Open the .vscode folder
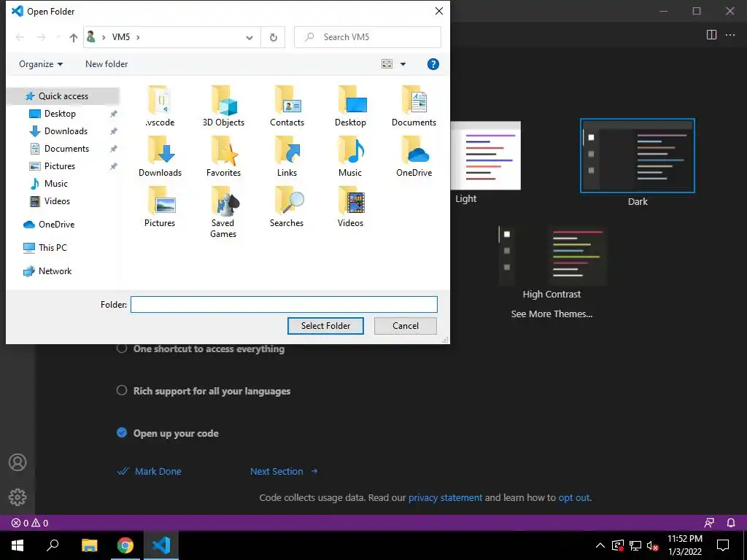Viewport: 747px width, 560px height. (x=160, y=106)
